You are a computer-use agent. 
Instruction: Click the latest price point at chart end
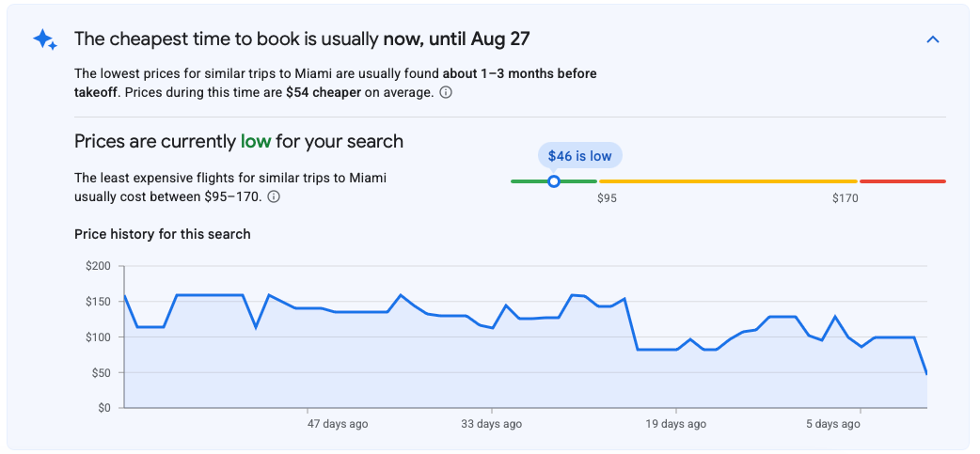[926, 374]
